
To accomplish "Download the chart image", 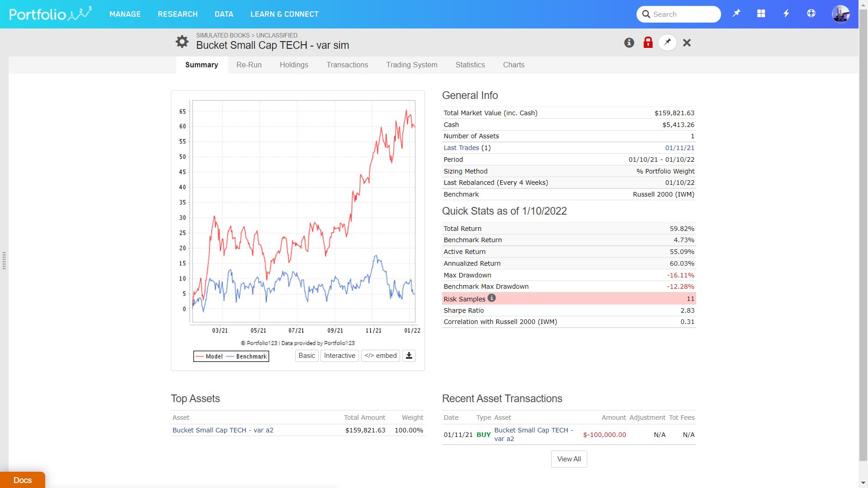I will pyautogui.click(x=409, y=356).
